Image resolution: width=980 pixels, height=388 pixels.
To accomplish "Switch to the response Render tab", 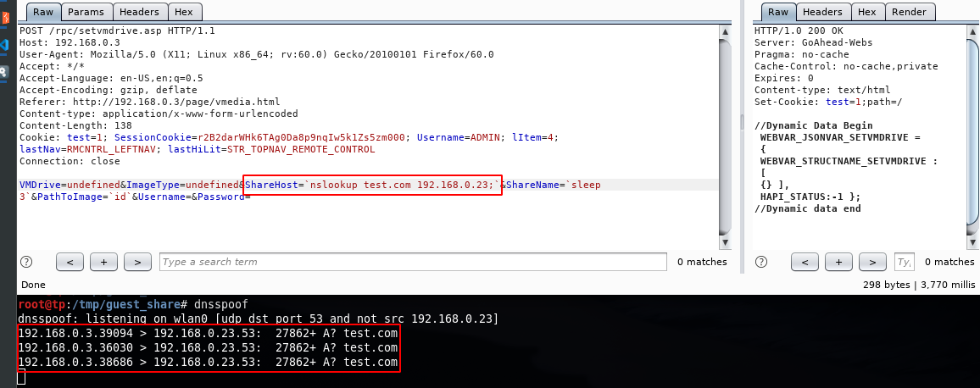I will tap(909, 12).
